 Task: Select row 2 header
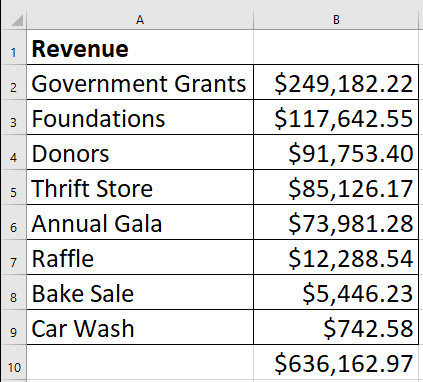[14, 82]
